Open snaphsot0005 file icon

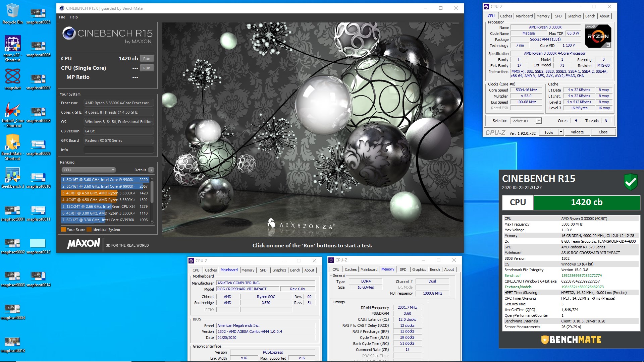(x=38, y=16)
